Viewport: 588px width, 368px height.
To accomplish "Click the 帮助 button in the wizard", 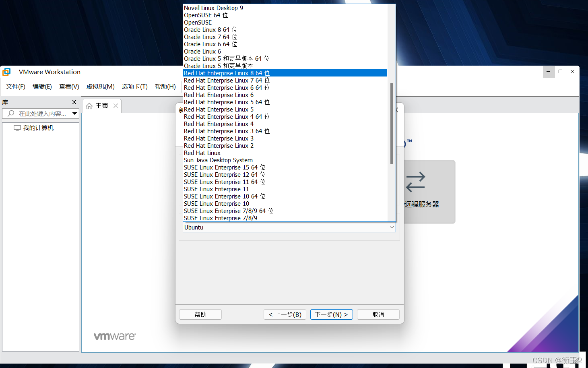I will [x=200, y=314].
